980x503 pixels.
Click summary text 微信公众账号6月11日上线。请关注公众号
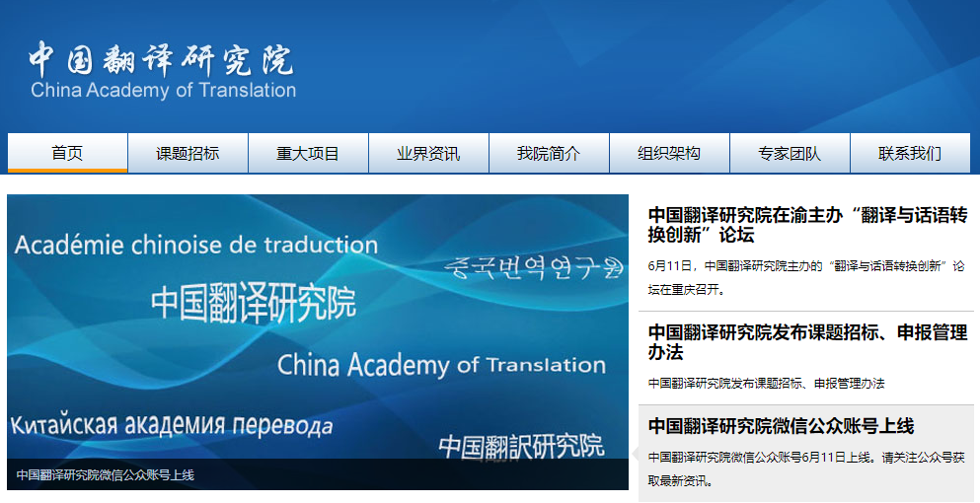[805, 468]
